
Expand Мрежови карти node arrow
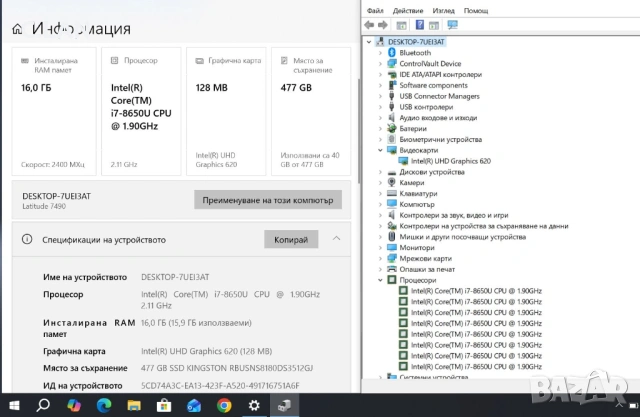[x=380, y=258]
